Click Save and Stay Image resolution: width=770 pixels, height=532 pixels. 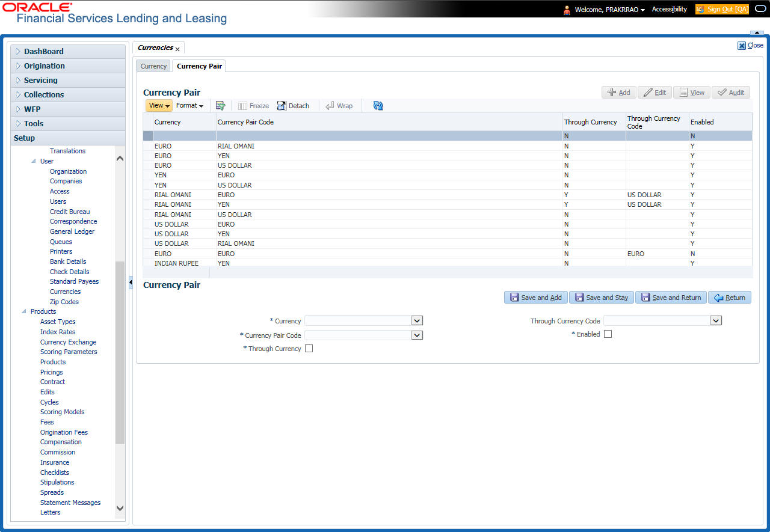tap(602, 298)
